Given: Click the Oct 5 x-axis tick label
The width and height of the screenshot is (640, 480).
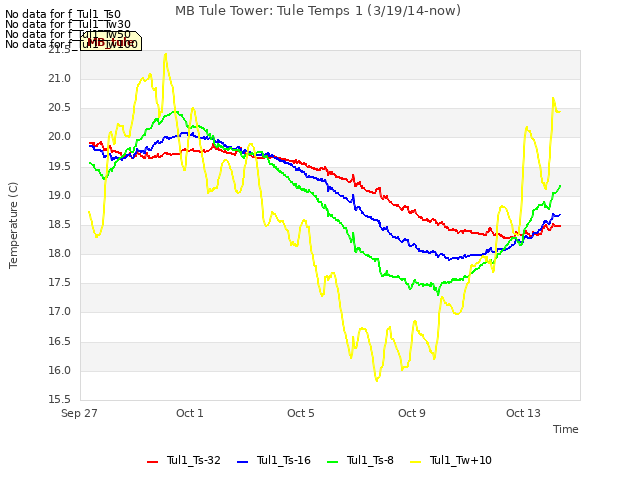Looking at the screenshot, I should point(300,413).
